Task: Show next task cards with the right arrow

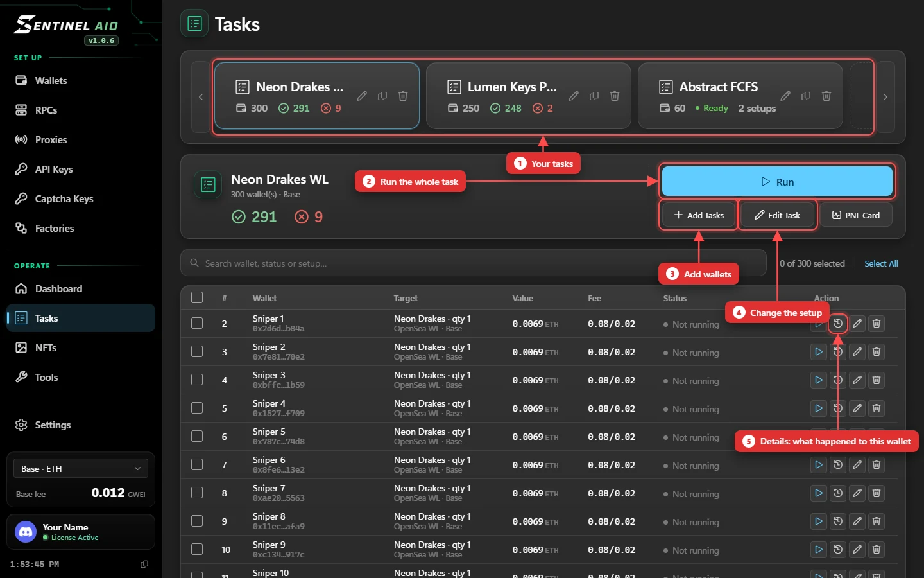Action: 886,97
